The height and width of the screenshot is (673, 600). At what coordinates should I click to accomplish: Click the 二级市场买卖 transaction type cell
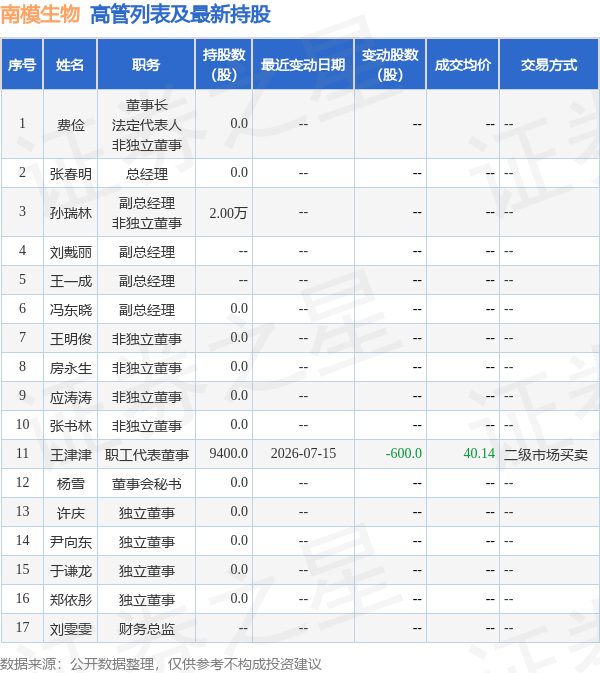(545, 455)
